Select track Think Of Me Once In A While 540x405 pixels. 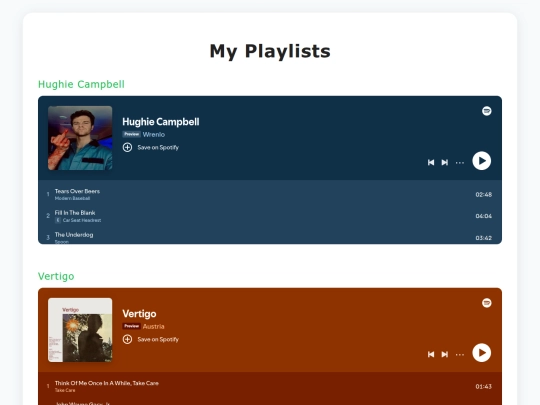pyautogui.click(x=106, y=383)
